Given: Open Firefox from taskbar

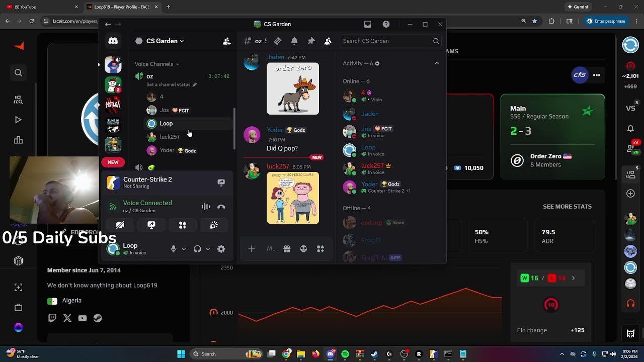Looking at the screenshot, I should 315,354.
